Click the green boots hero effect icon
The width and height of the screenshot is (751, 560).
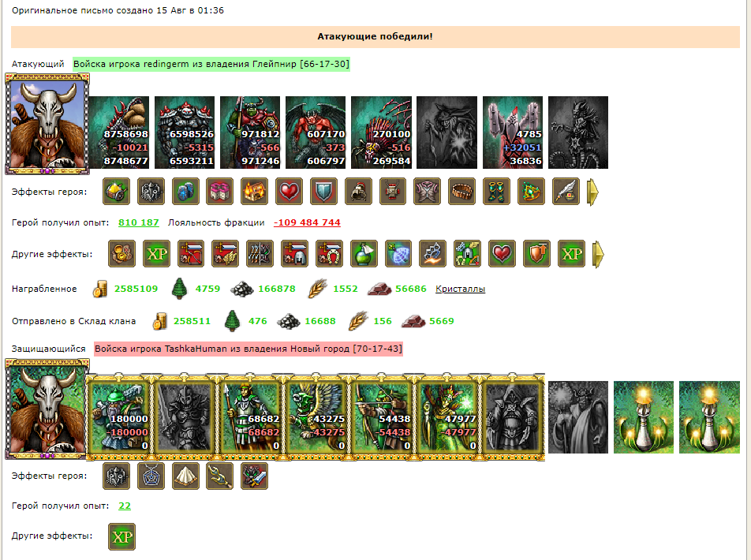[x=495, y=192]
